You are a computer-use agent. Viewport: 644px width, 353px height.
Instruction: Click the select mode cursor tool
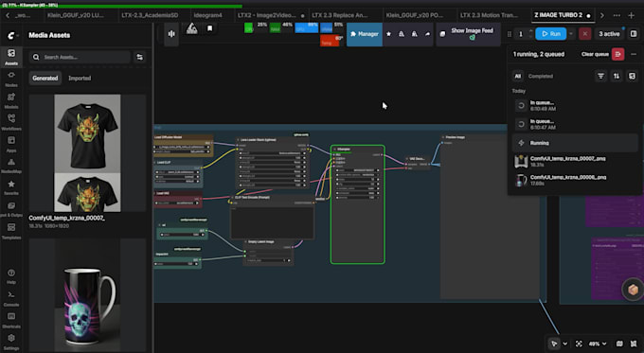point(554,344)
